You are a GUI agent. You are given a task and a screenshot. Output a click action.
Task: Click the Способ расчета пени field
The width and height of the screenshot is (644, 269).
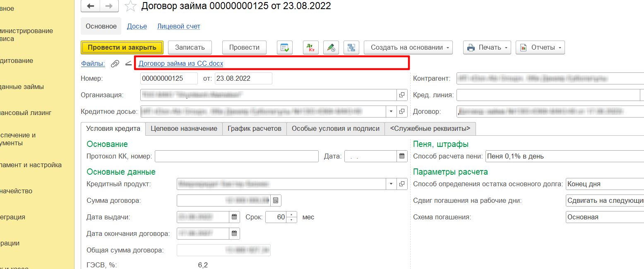565,156
